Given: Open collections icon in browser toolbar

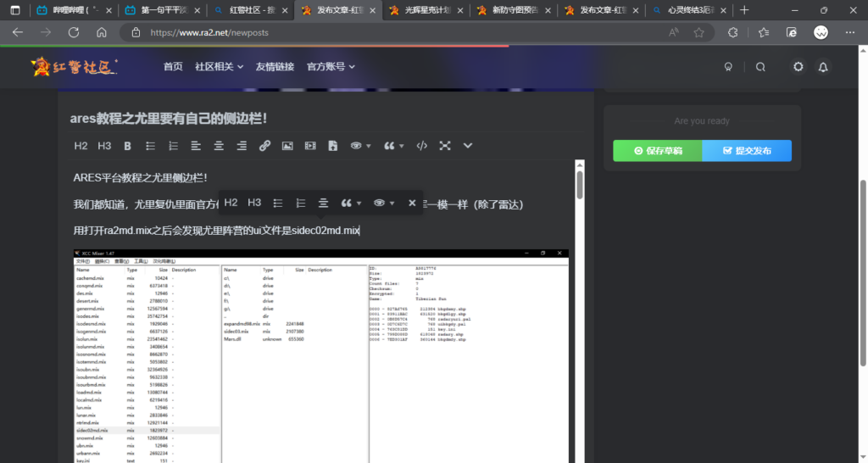Looking at the screenshot, I should point(792,33).
